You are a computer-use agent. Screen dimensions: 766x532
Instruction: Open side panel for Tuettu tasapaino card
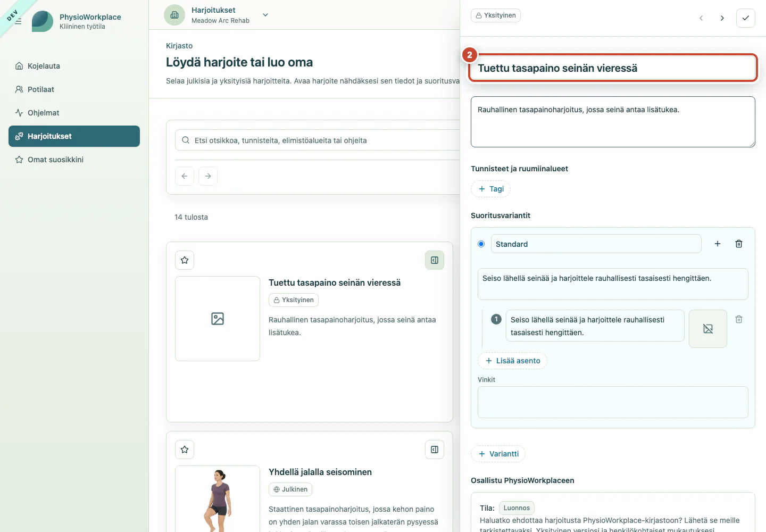435,260
